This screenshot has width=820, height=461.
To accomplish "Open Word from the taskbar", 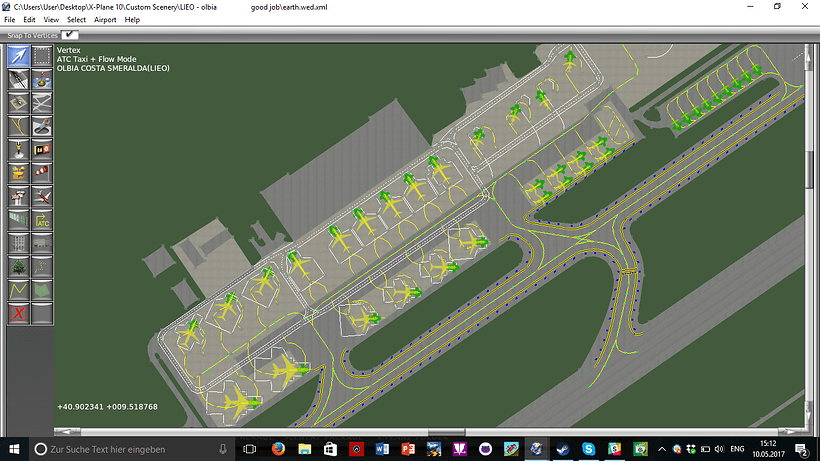I will pyautogui.click(x=382, y=449).
